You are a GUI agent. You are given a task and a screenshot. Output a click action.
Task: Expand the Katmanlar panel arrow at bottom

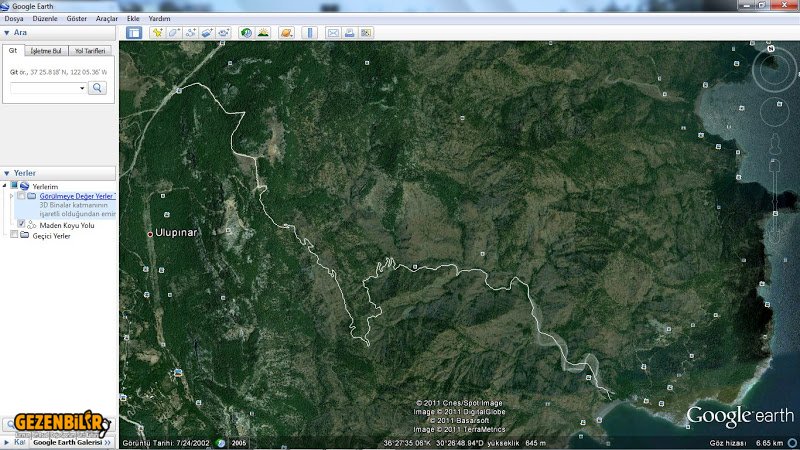click(7, 442)
